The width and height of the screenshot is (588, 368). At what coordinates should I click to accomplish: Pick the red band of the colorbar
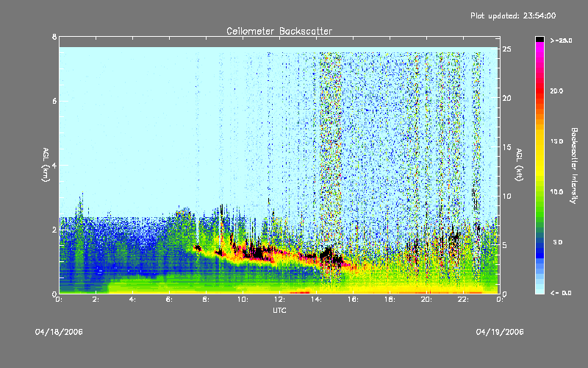point(539,90)
